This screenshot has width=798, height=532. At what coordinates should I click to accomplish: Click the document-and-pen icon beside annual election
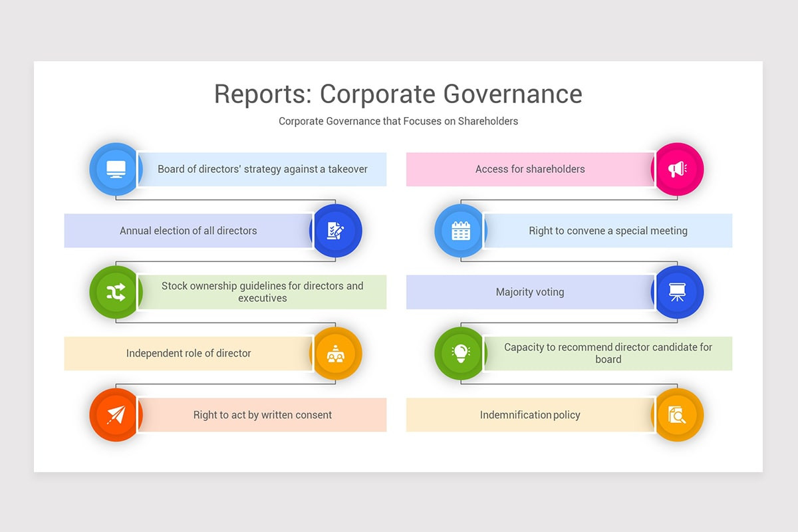tap(336, 231)
